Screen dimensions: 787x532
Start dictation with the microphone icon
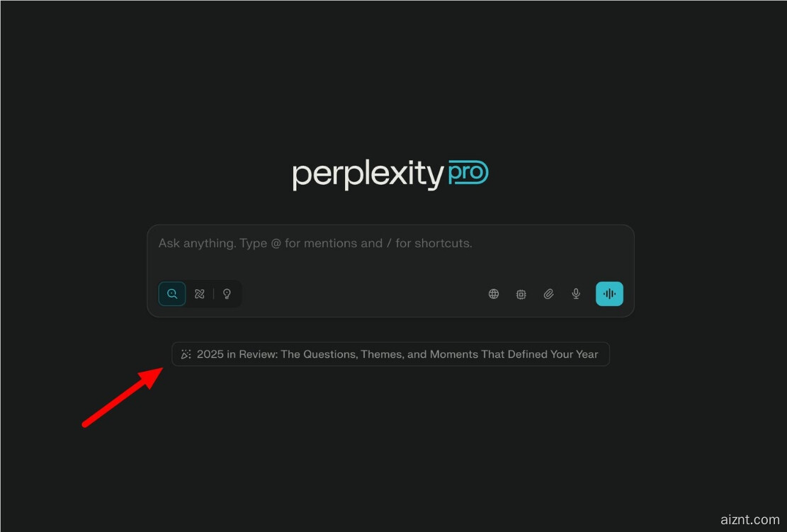pos(576,293)
